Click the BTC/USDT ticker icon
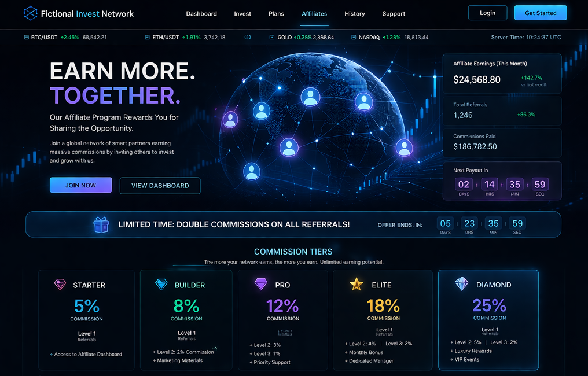Image resolution: width=588 pixels, height=376 pixels. coord(27,37)
